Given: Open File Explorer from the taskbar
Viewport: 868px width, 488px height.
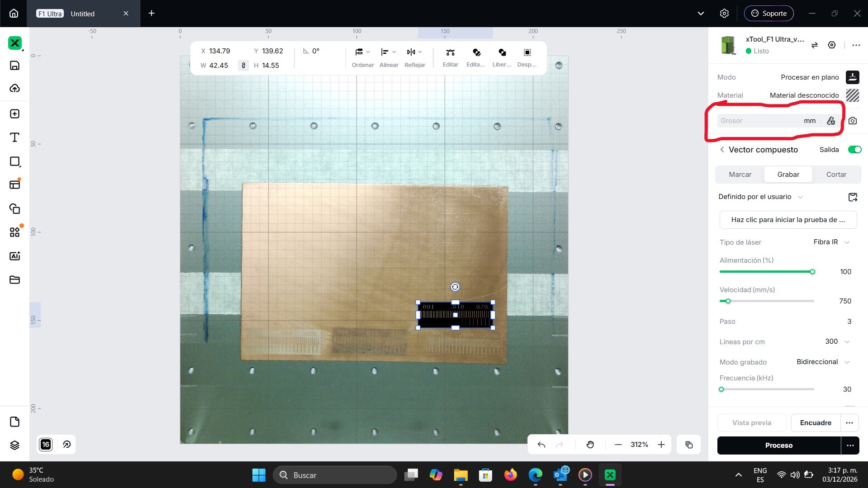Looking at the screenshot, I should click(460, 475).
